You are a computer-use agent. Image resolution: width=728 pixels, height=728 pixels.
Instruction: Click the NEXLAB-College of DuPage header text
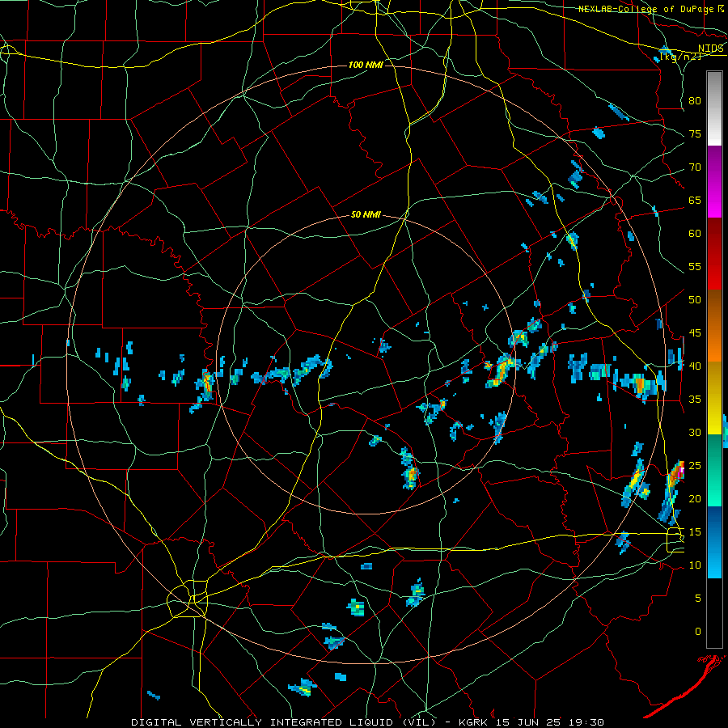[x=645, y=9]
